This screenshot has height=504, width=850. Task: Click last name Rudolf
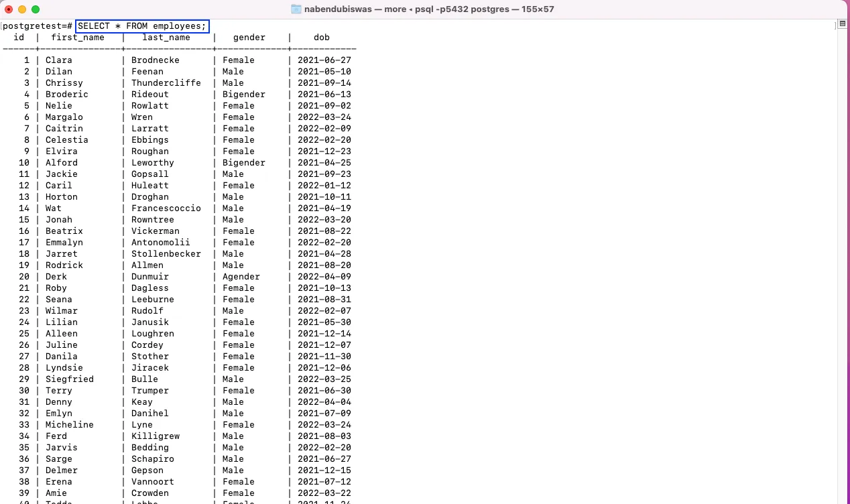click(x=147, y=311)
